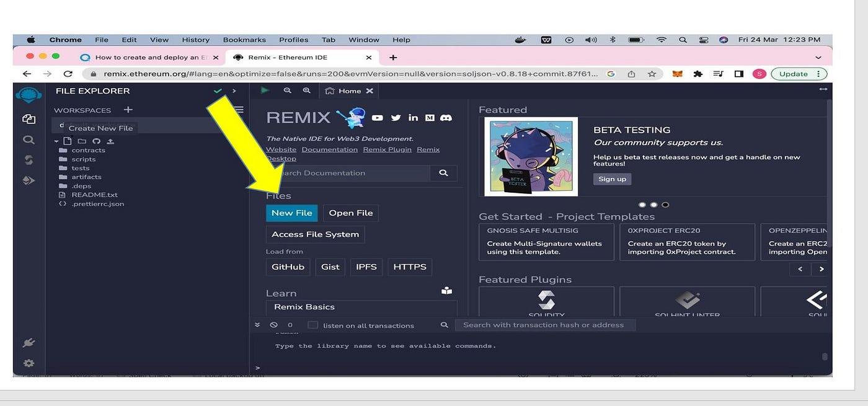Create new workspace with plus icon

click(128, 110)
